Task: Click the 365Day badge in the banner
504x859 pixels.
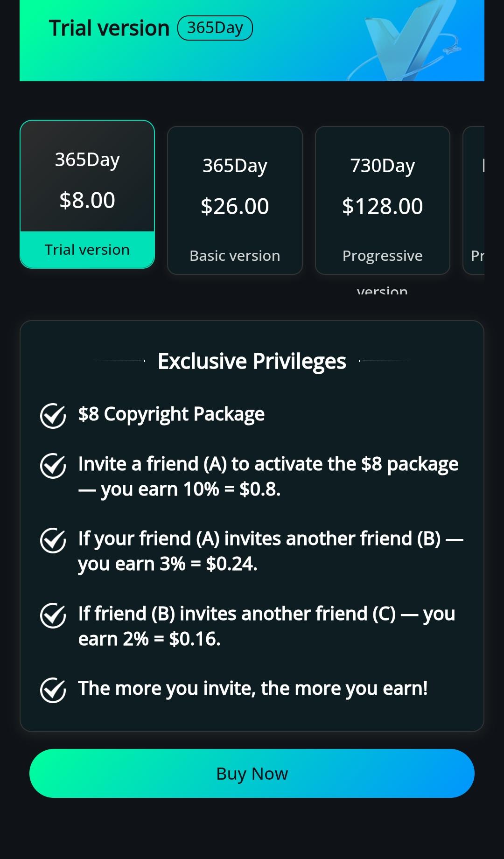Action: [215, 28]
